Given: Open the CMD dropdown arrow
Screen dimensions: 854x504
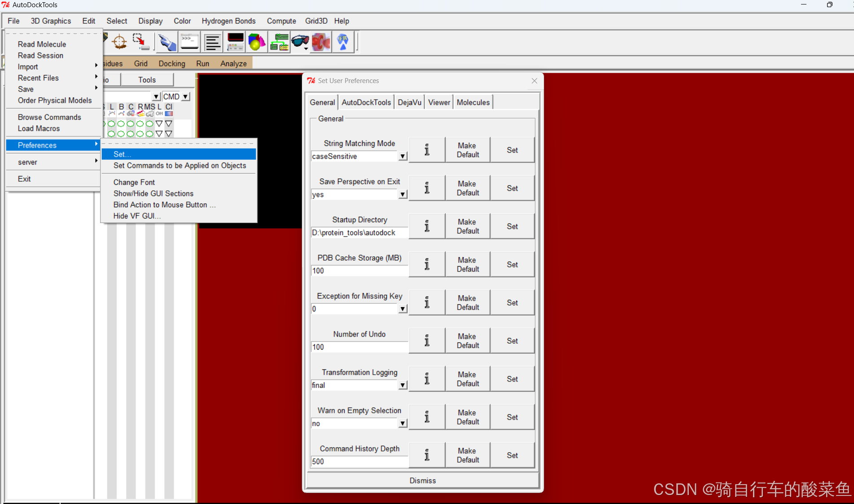Looking at the screenshot, I should click(185, 96).
